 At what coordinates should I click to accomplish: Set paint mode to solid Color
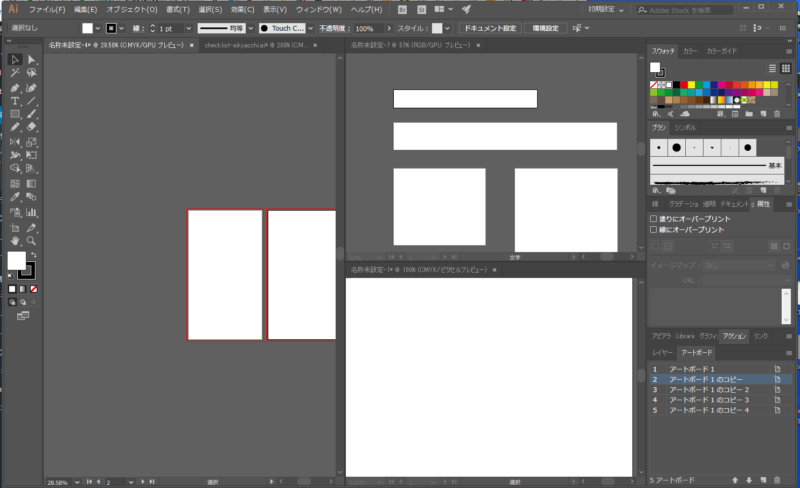12,289
